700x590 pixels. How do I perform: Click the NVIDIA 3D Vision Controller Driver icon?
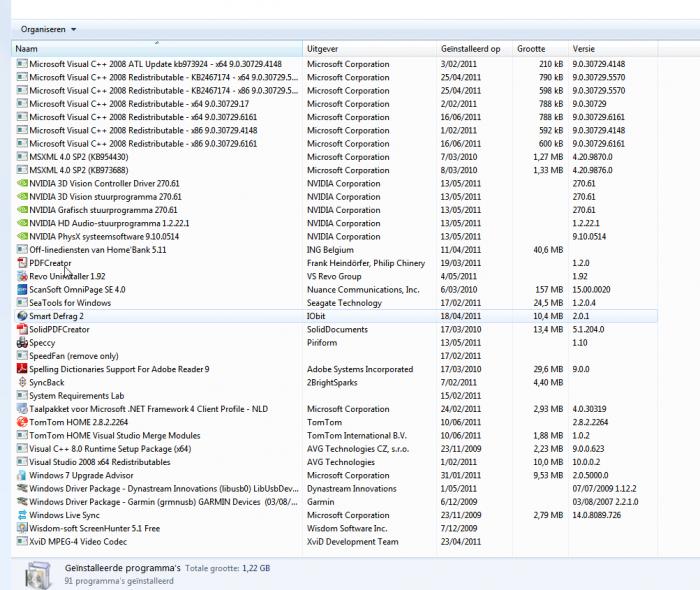tap(22, 183)
